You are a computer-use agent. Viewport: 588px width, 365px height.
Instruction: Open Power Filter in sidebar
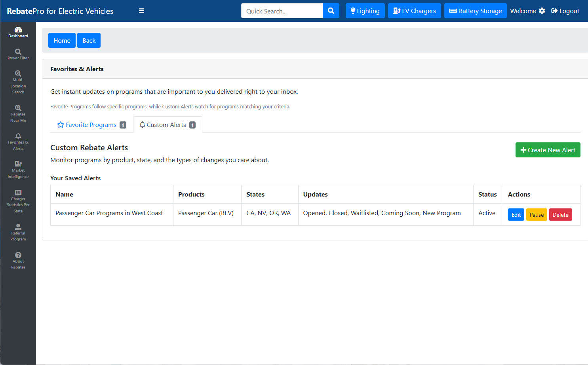(18, 55)
